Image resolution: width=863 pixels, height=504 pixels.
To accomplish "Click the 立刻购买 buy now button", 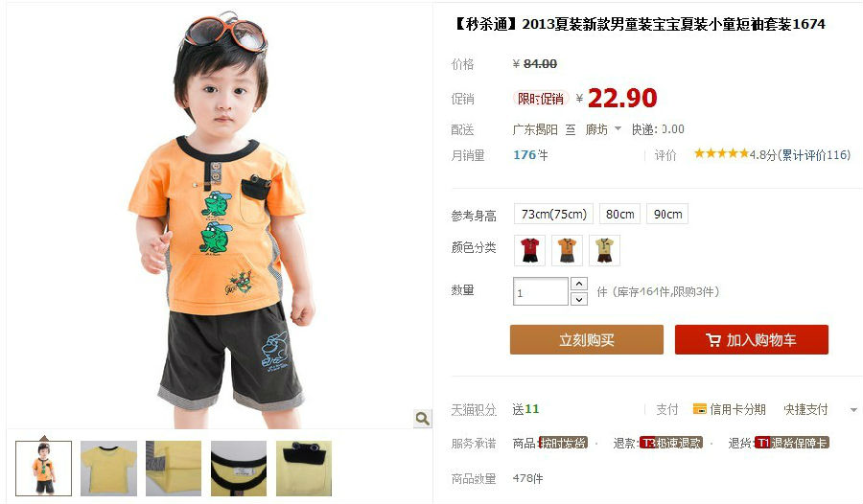I will click(x=587, y=339).
